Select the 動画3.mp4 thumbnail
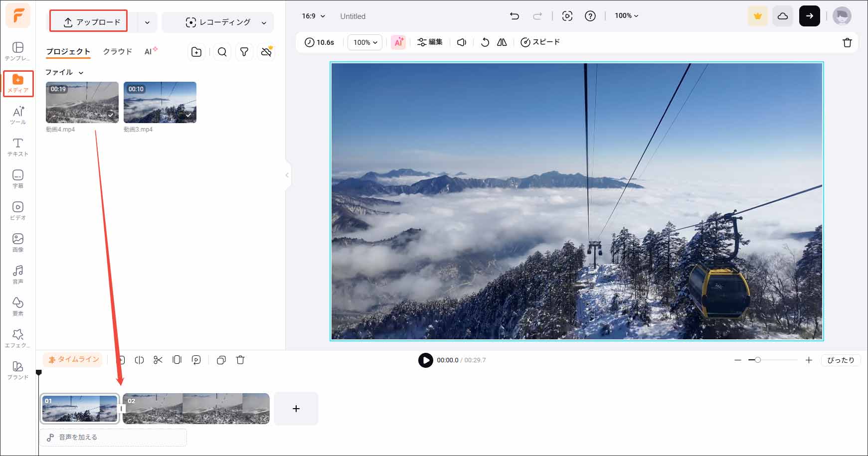The image size is (868, 456). (x=160, y=102)
